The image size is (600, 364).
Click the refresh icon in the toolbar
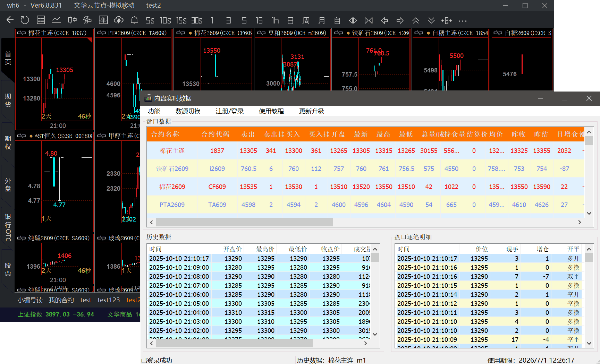click(25, 20)
